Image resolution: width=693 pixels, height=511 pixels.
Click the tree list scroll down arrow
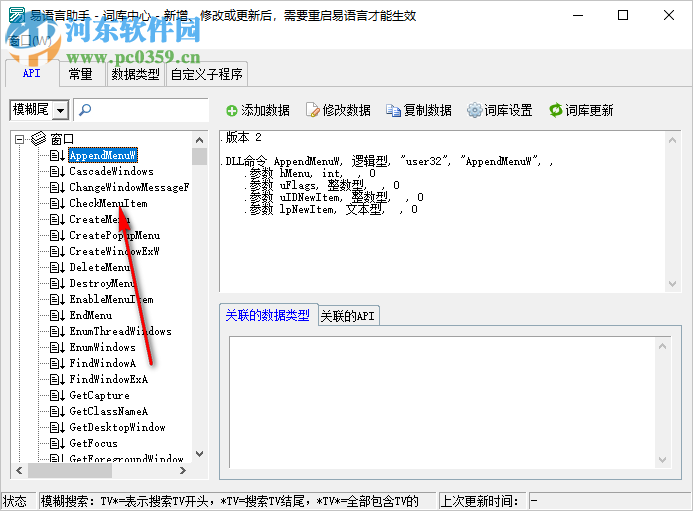coord(199,454)
